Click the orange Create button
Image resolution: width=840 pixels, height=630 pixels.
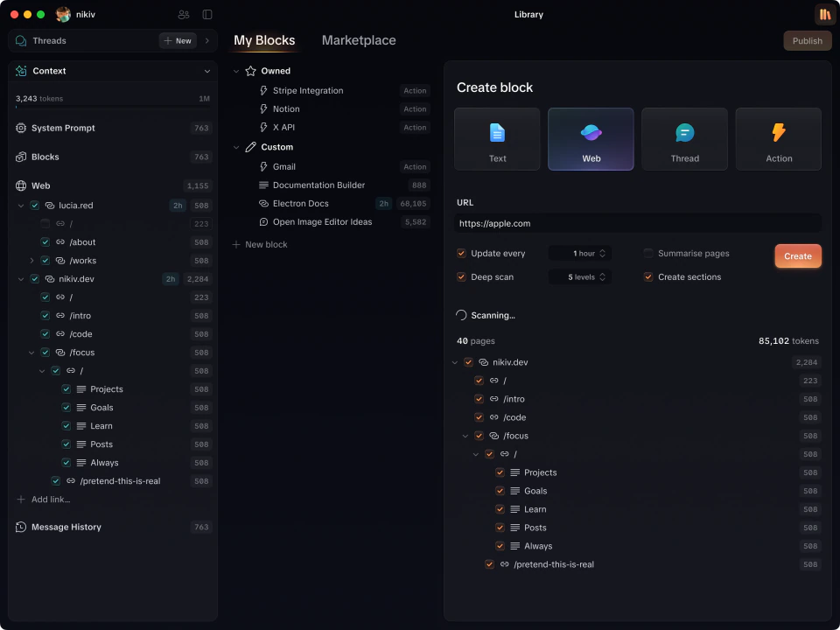(797, 255)
